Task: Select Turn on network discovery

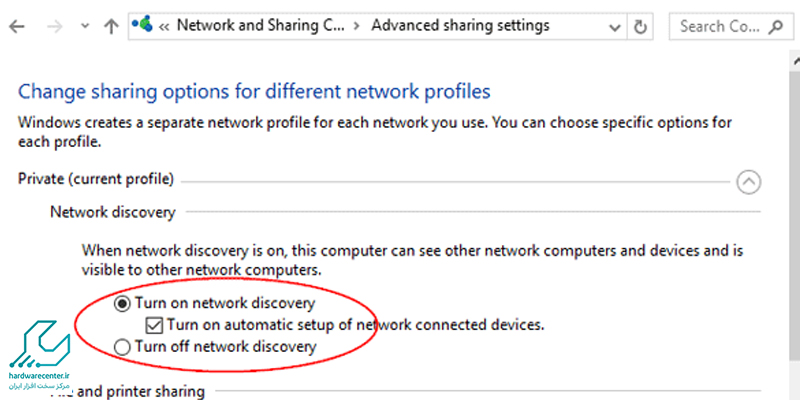Action: 214,304
